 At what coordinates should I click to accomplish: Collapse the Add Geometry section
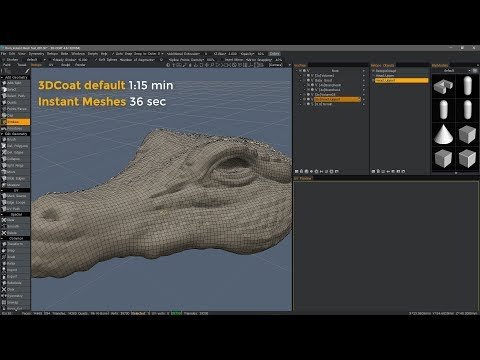[x=2, y=77]
